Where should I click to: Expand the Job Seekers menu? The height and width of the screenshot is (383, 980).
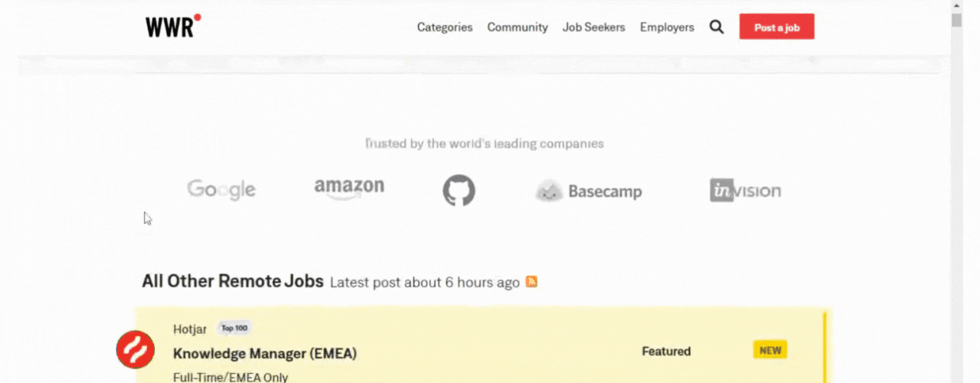click(x=594, y=27)
